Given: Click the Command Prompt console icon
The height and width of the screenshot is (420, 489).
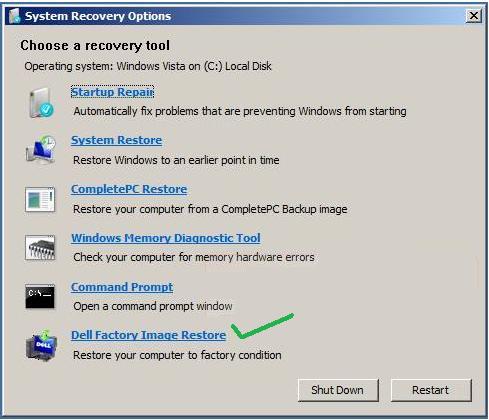Looking at the screenshot, I should pyautogui.click(x=40, y=296).
